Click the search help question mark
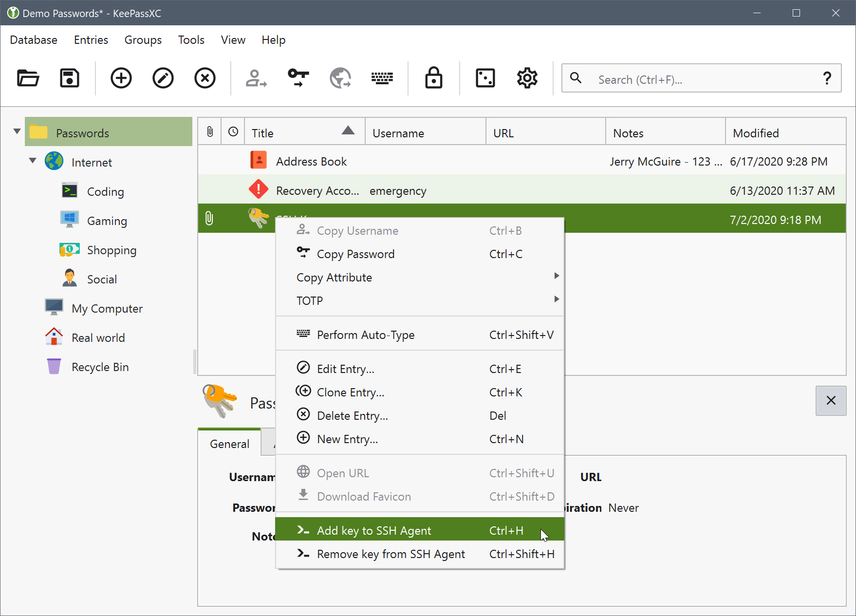Screen dimensions: 856x616 826,78
